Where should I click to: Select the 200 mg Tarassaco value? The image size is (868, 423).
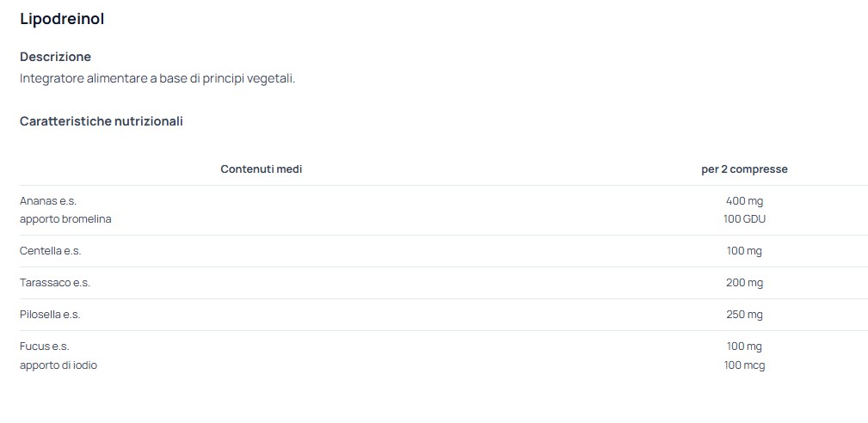(745, 283)
